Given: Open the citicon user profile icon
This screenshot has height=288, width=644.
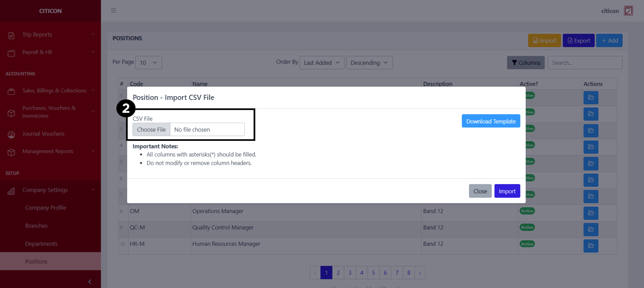Looking at the screenshot, I should click(x=628, y=11).
